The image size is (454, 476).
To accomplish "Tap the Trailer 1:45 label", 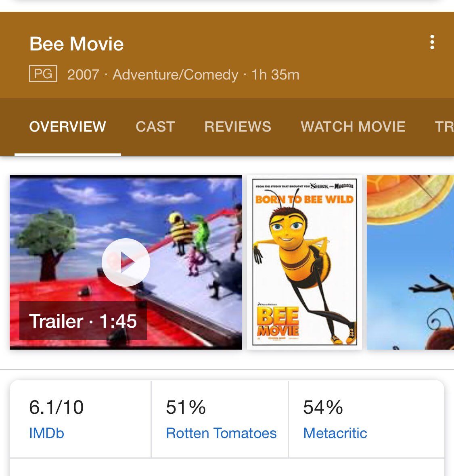I will (x=83, y=321).
